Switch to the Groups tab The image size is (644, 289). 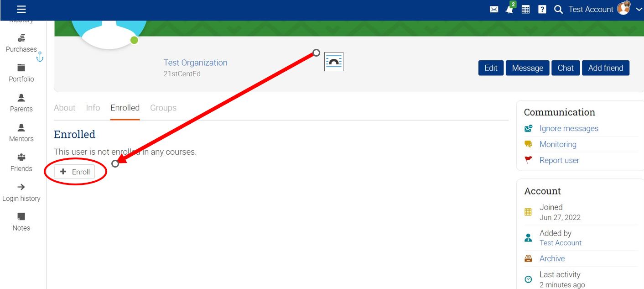click(163, 108)
